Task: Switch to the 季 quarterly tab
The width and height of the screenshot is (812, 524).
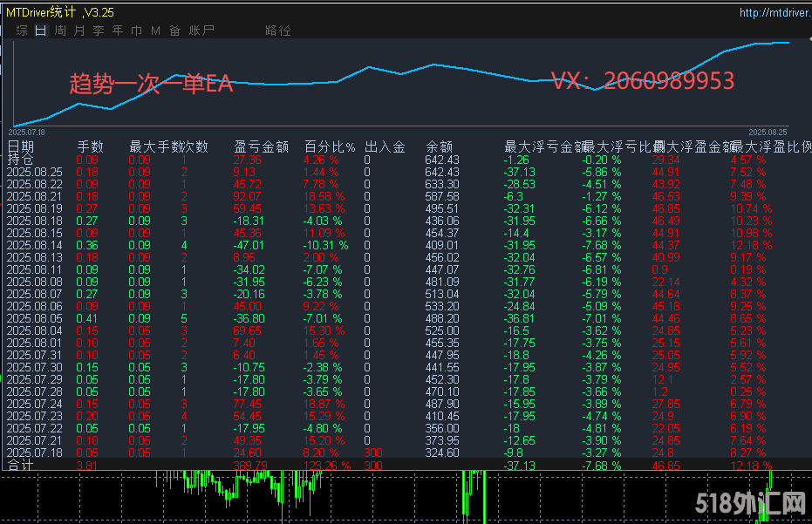Action: 99,31
